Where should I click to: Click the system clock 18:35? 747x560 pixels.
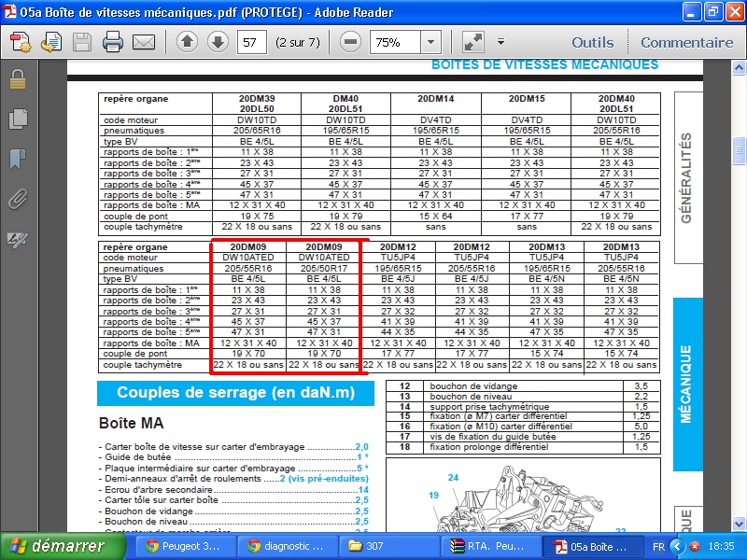tap(721, 546)
